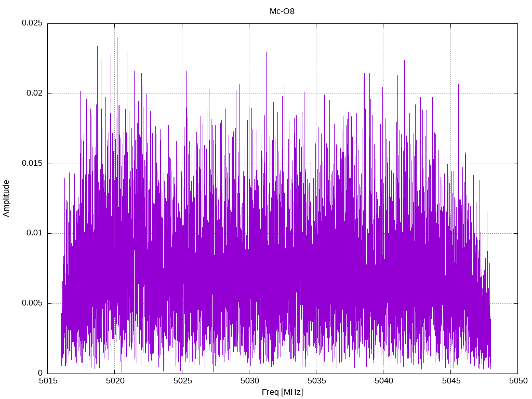Click the 5025 x-axis tick label

182,381
